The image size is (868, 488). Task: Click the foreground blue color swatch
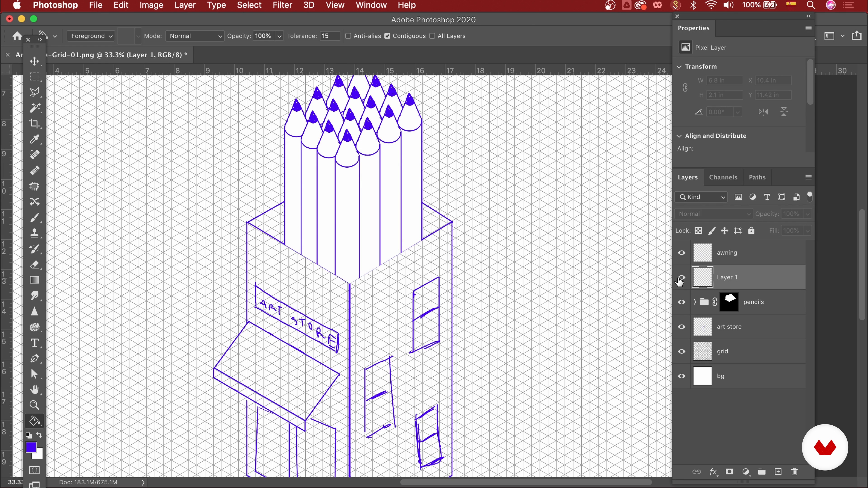[31, 447]
